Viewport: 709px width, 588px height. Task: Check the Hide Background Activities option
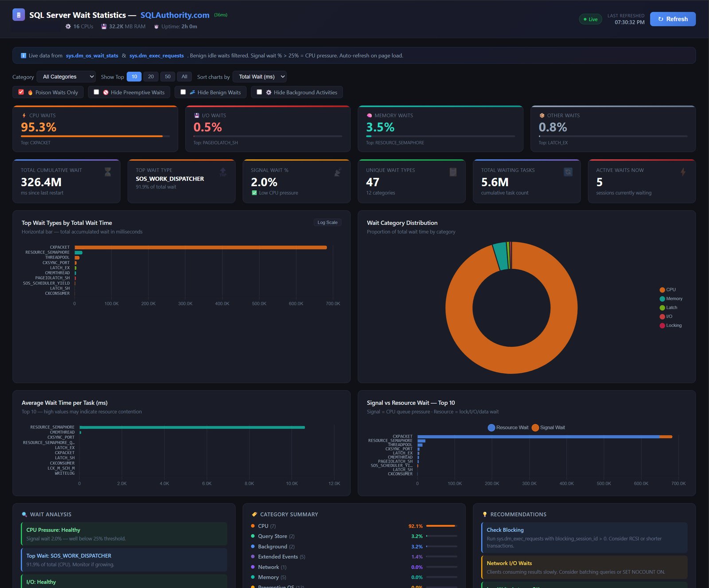pyautogui.click(x=259, y=92)
